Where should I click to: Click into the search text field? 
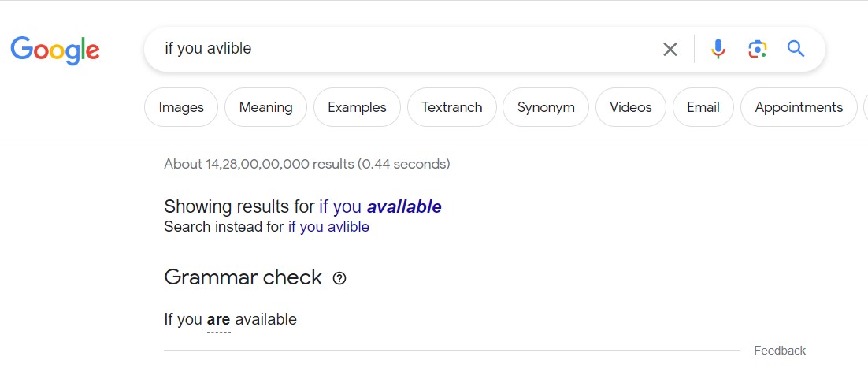[394, 49]
